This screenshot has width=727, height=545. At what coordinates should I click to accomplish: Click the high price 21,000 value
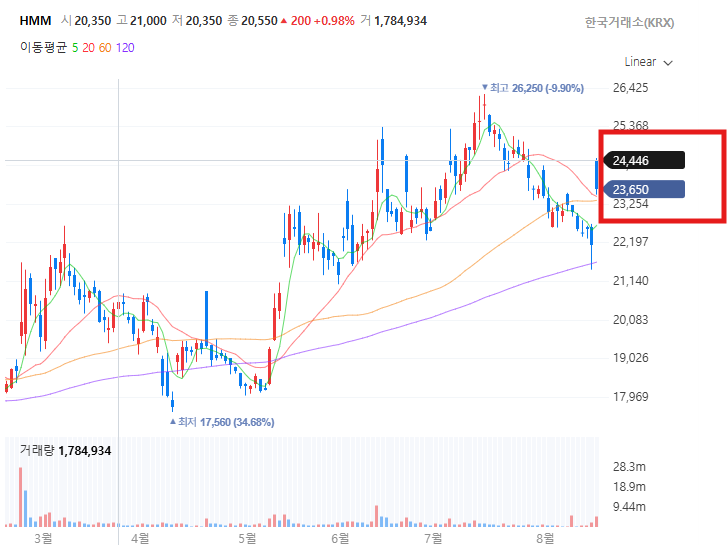[x=148, y=21]
